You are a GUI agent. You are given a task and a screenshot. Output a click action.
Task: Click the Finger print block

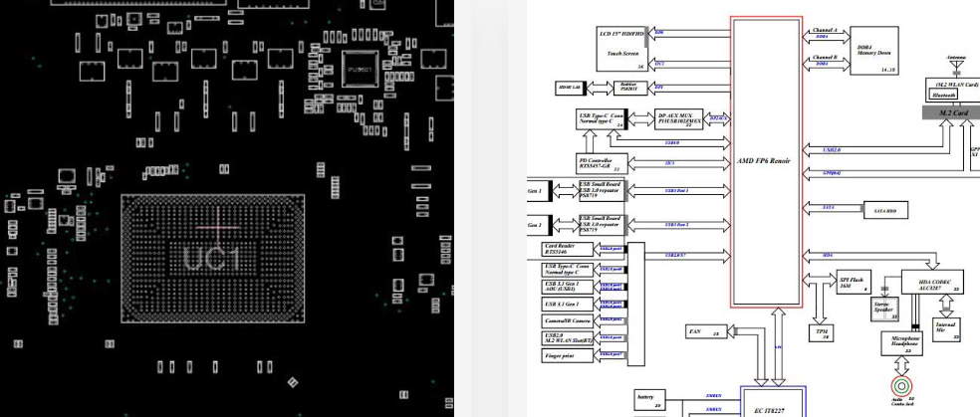[x=567, y=356]
